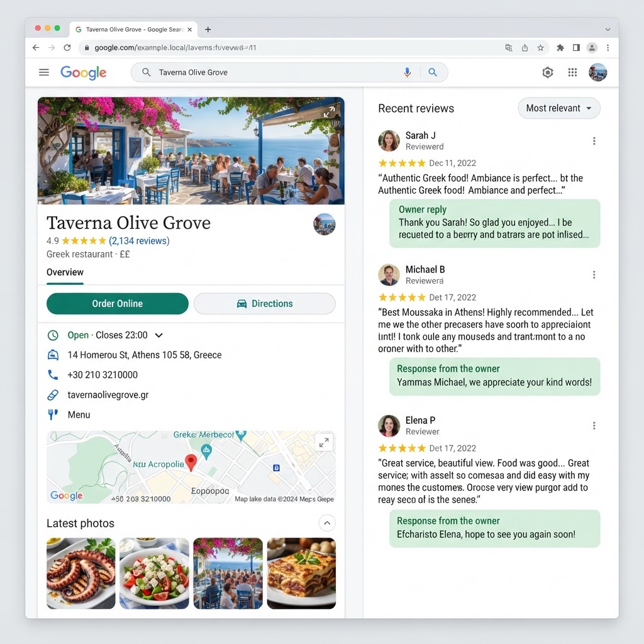Go back with the browser back arrow
Screen dimensions: 644x644
[x=36, y=48]
